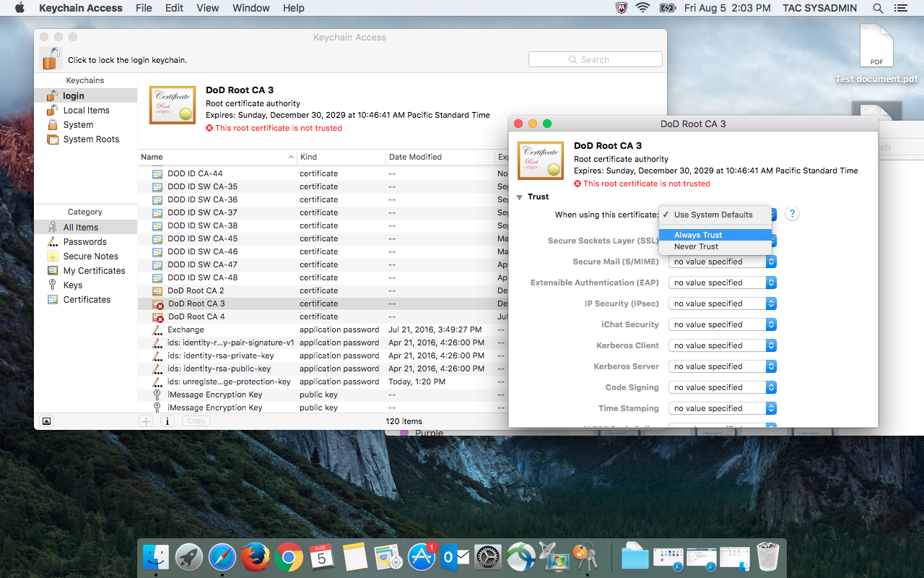This screenshot has width=924, height=578.
Task: Open the View menu
Action: 208,8
